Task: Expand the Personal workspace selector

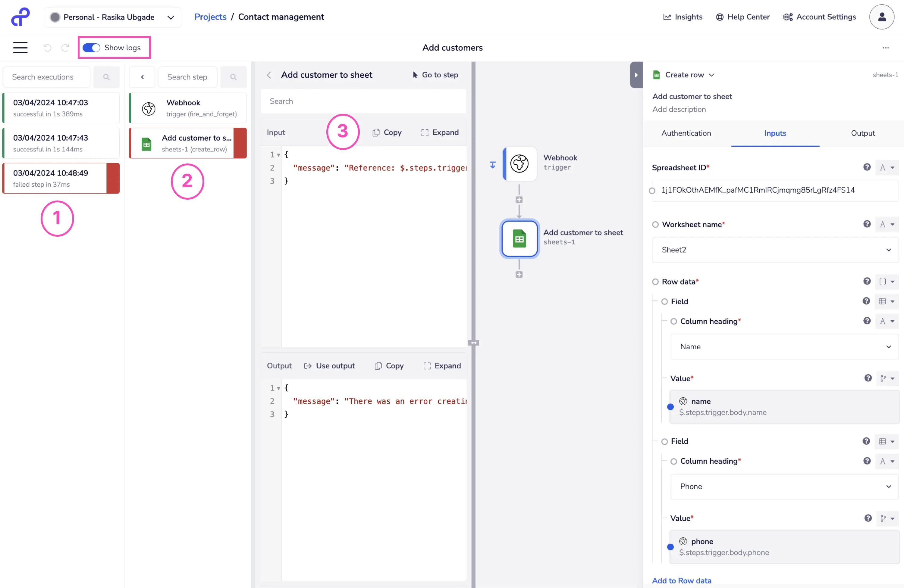Action: click(x=112, y=17)
